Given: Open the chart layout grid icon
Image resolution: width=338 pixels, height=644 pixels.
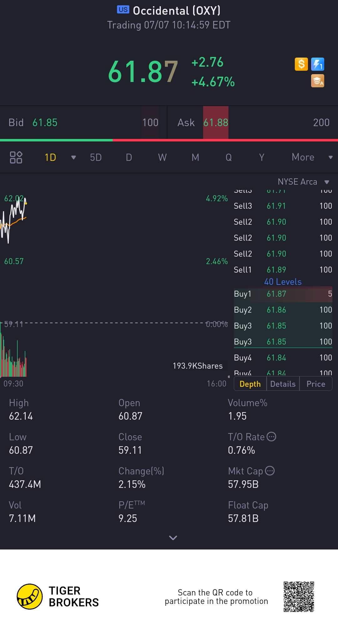Looking at the screenshot, I should [16, 157].
